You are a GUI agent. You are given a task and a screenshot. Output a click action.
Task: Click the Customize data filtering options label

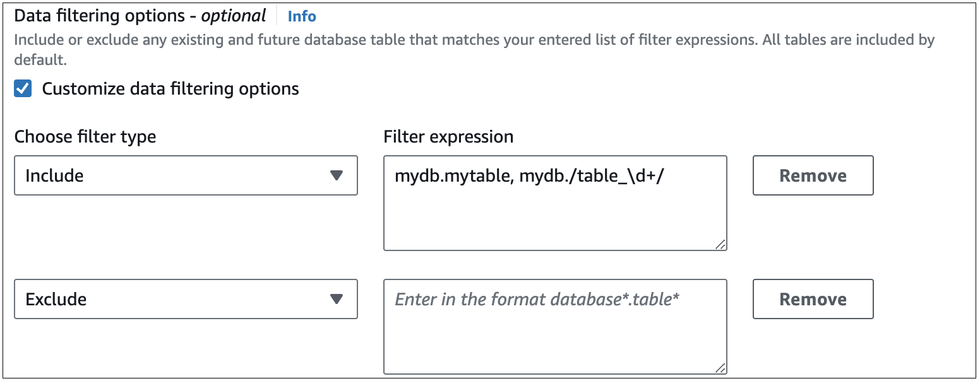pyautogui.click(x=170, y=88)
